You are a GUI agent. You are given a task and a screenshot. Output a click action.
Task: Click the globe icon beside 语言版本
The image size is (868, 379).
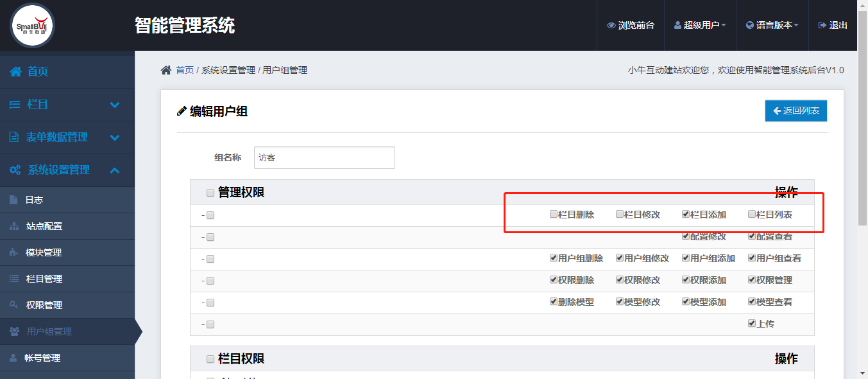click(x=749, y=26)
